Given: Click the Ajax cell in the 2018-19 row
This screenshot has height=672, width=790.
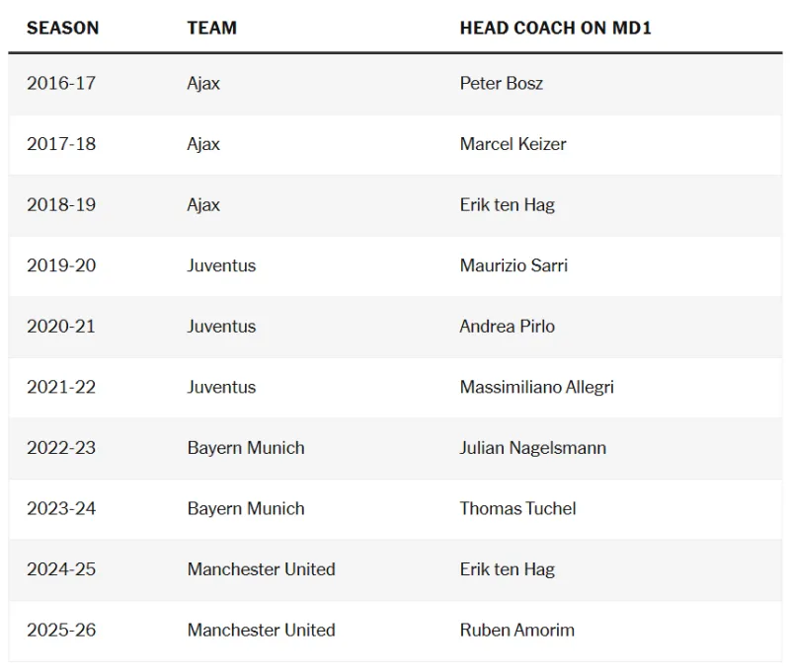Looking at the screenshot, I should [203, 205].
